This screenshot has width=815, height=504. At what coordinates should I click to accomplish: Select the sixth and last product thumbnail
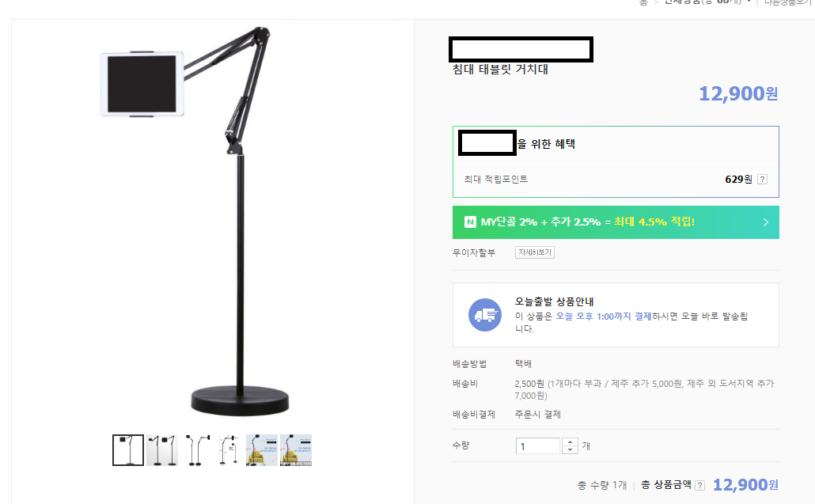296,449
